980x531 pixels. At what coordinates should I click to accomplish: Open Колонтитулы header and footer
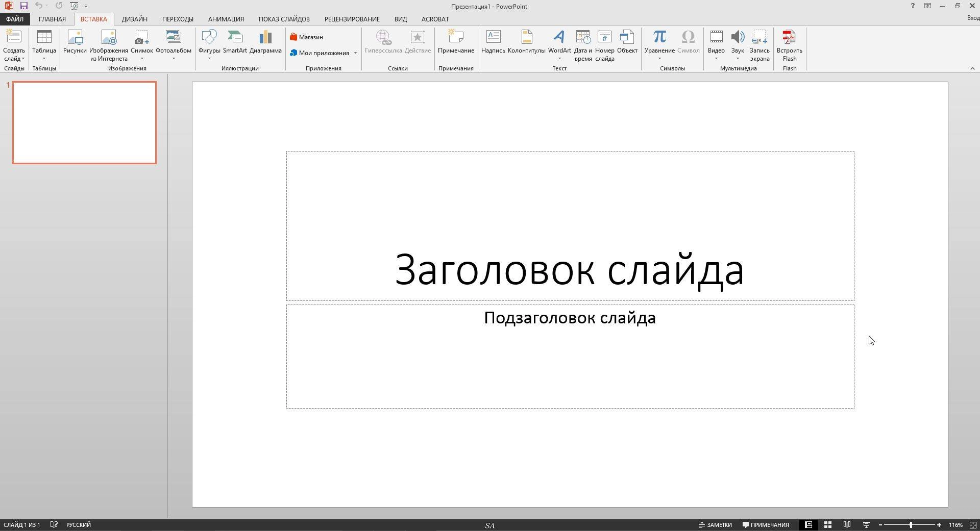[527, 42]
